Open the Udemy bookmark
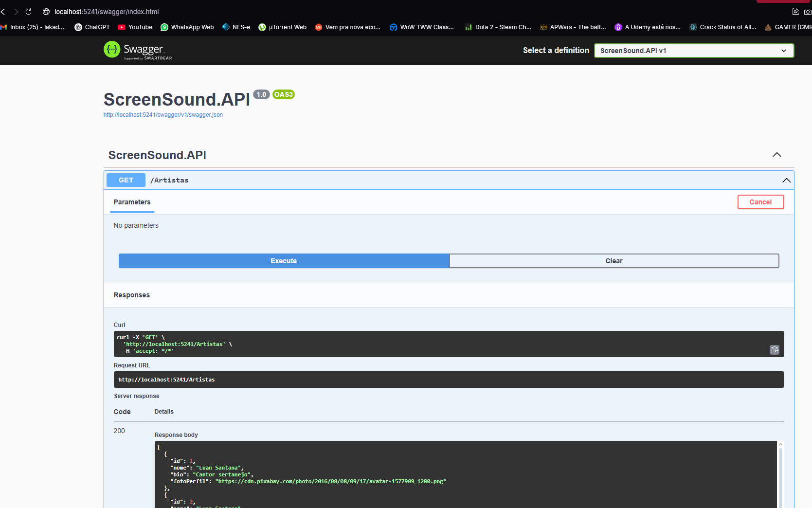The width and height of the screenshot is (812, 508). pos(648,27)
